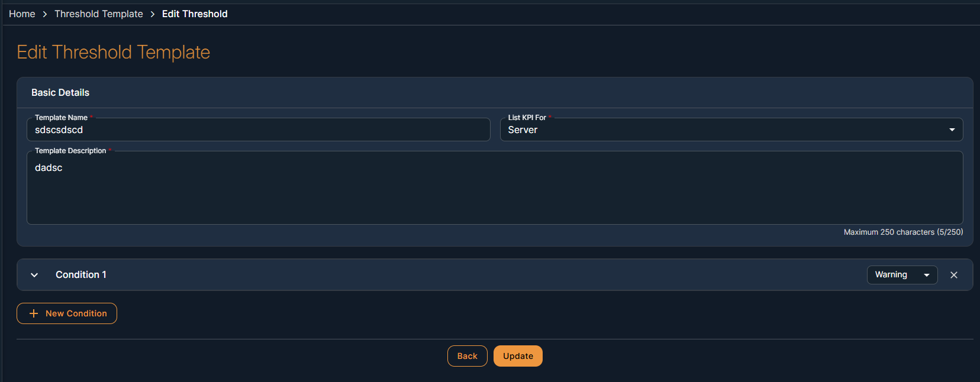
Task: Click the Update button
Action: pos(518,356)
